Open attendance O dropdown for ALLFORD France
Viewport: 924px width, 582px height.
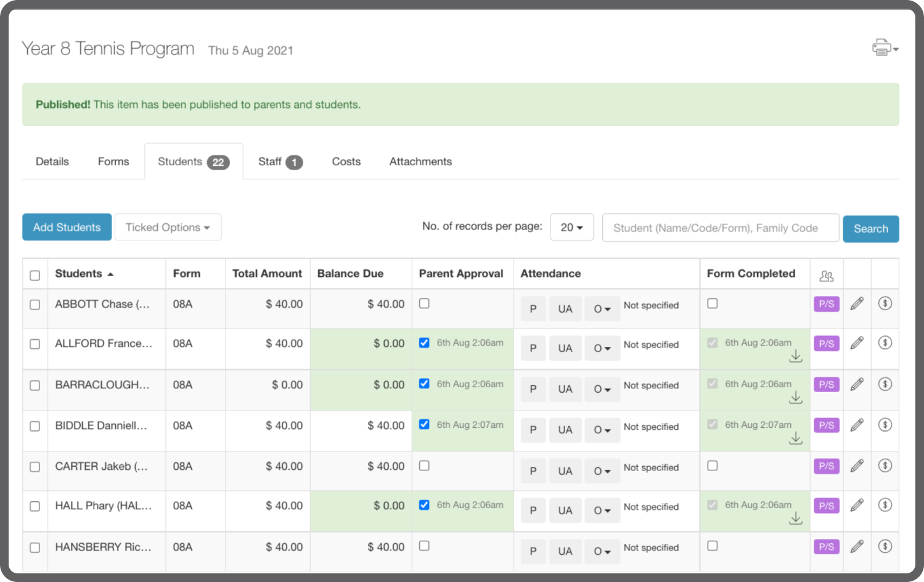[602, 348]
